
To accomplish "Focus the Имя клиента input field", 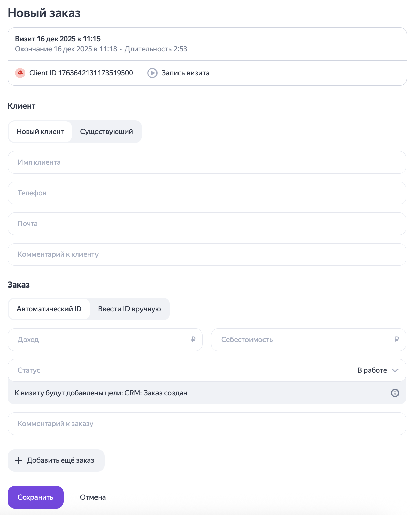I will [207, 162].
